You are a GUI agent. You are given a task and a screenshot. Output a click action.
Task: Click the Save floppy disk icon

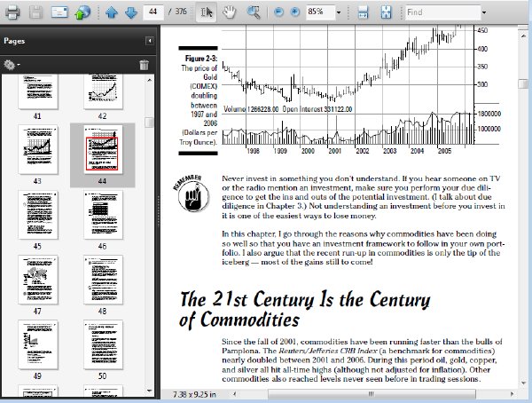click(35, 12)
